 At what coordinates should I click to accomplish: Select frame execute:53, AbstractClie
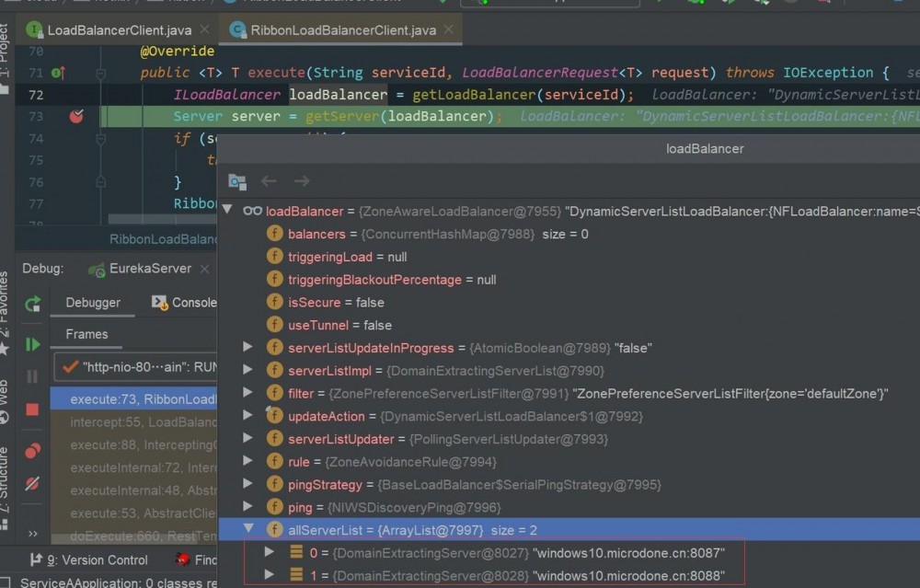(133, 513)
